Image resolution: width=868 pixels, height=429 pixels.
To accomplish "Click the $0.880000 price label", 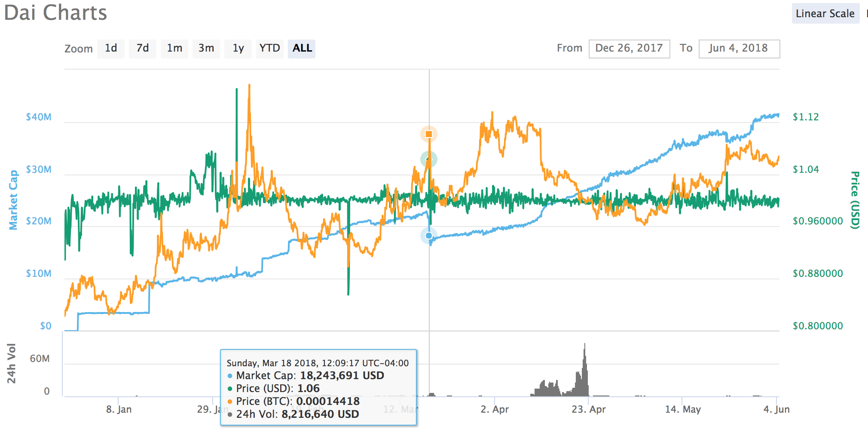I will pos(818,273).
